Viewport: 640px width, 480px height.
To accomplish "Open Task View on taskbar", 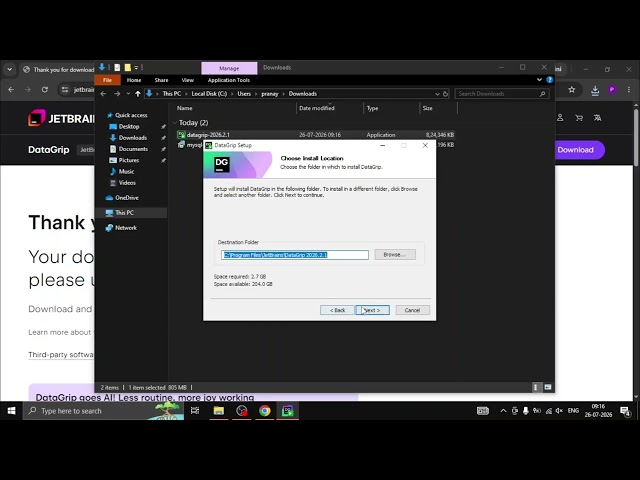I will 195,411.
